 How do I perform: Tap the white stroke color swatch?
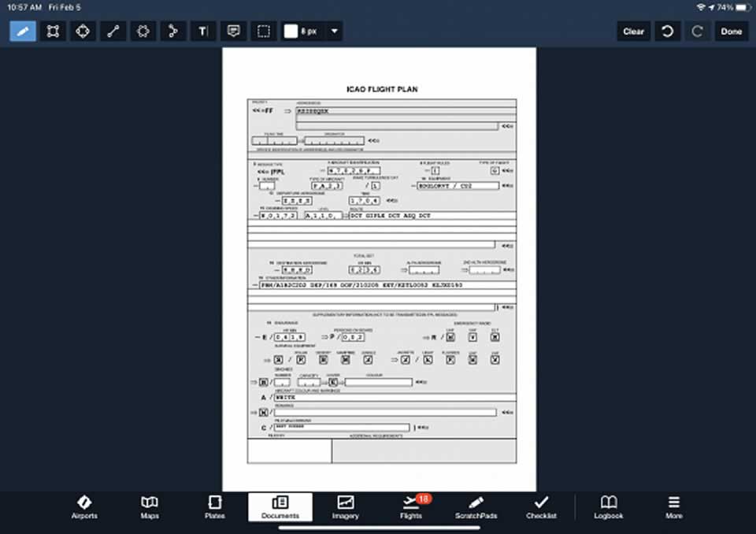click(291, 32)
